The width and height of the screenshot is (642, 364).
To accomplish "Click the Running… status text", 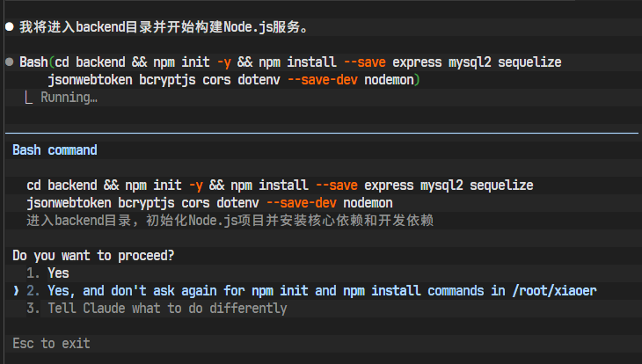I will tap(69, 98).
